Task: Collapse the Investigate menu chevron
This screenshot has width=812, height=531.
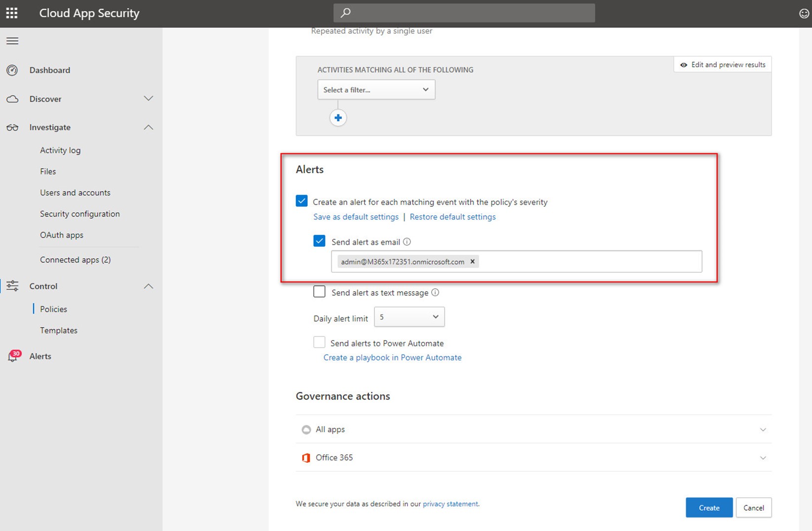Action: pyautogui.click(x=148, y=127)
